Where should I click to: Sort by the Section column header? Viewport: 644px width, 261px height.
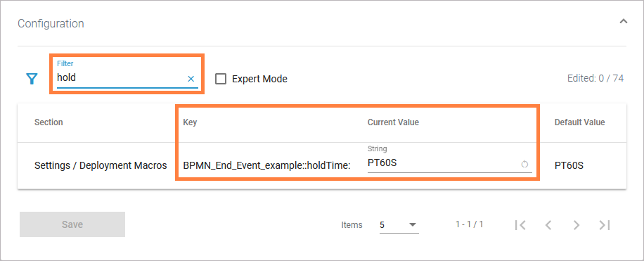49,122
